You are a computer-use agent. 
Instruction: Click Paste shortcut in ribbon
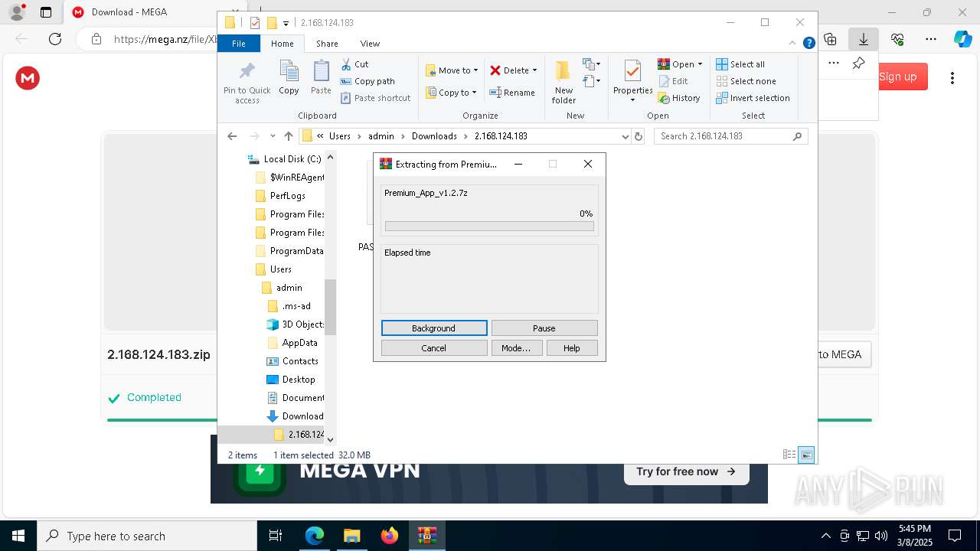tap(375, 98)
